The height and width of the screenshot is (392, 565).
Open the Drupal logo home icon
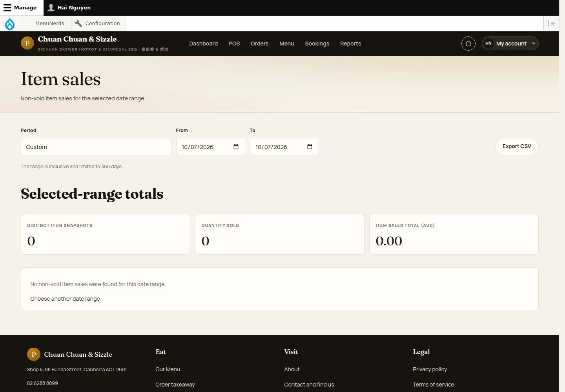click(10, 24)
